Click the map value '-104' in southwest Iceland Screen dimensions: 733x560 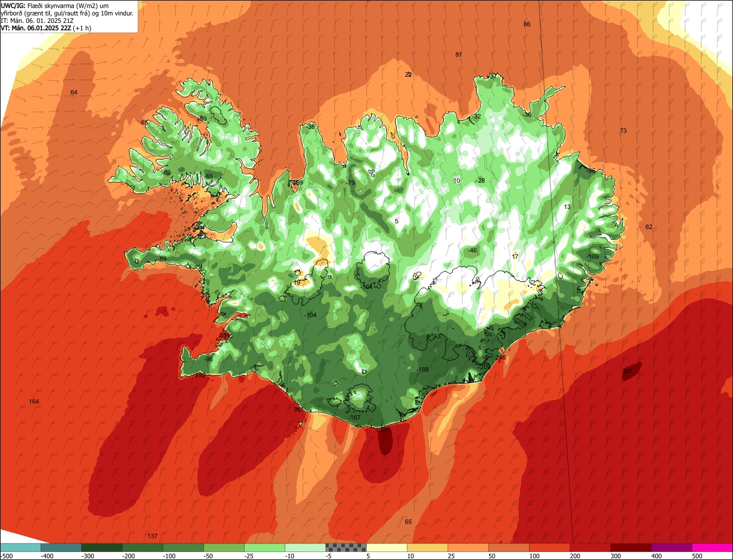click(x=310, y=316)
